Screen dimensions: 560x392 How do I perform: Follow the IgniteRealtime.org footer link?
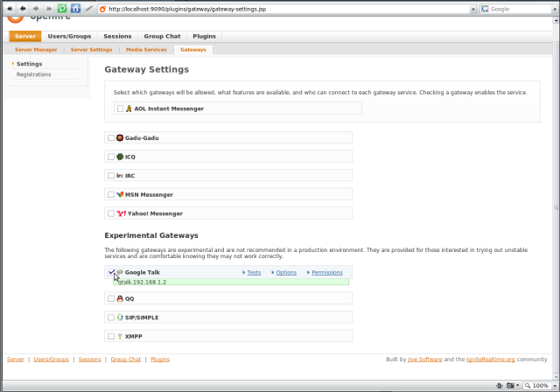point(490,359)
